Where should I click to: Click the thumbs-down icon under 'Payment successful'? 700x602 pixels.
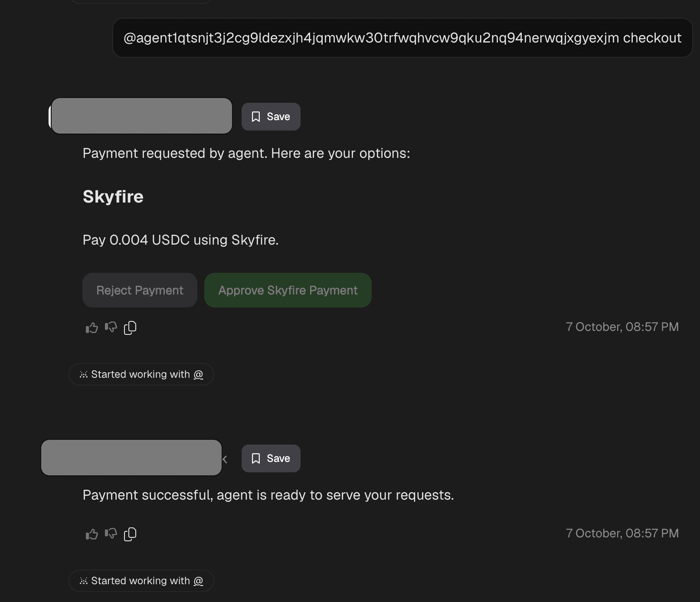(x=111, y=534)
